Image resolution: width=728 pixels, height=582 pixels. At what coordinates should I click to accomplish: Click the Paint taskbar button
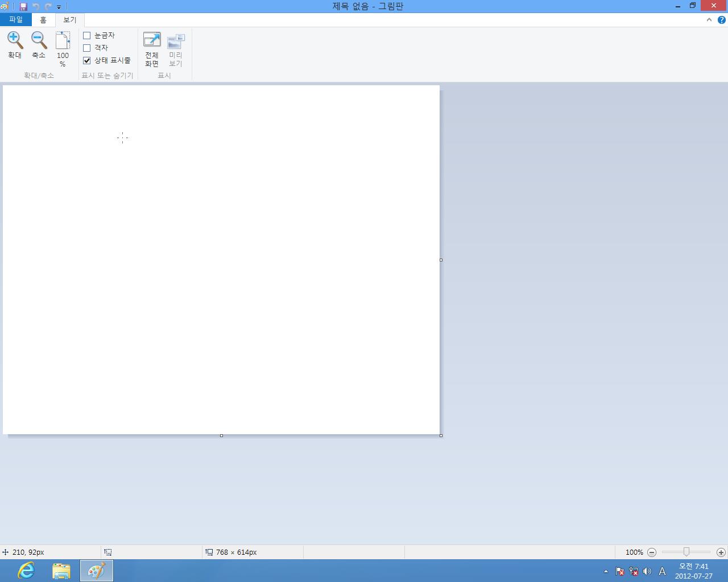(x=96, y=571)
